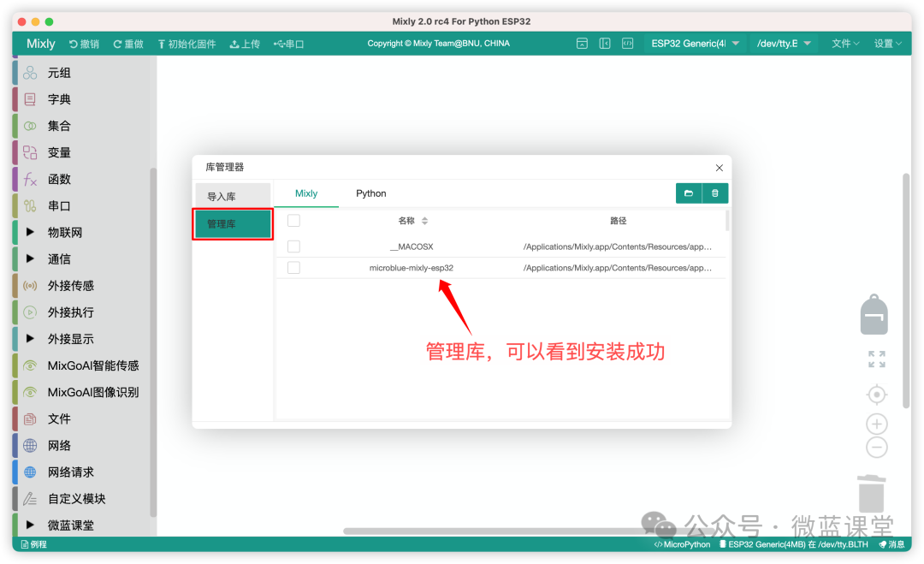924x564 pixels.
Task: Toggle code view icon in top toolbar
Action: point(628,44)
